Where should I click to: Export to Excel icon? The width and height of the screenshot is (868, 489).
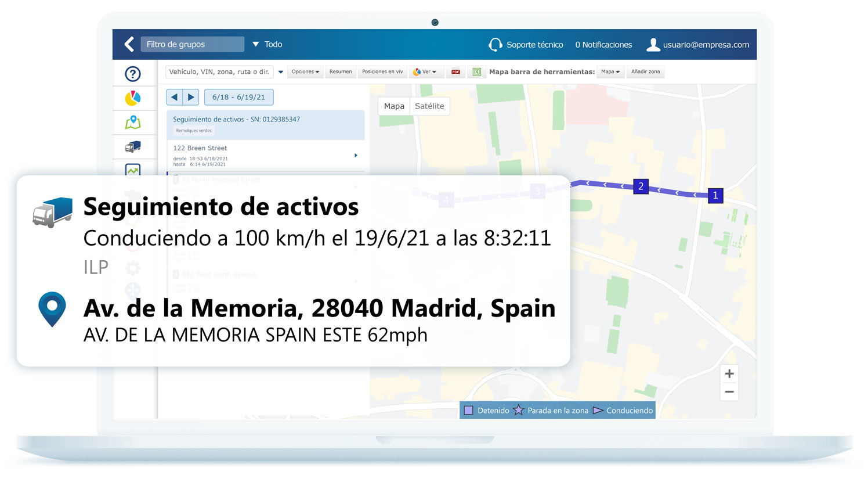[x=476, y=72]
